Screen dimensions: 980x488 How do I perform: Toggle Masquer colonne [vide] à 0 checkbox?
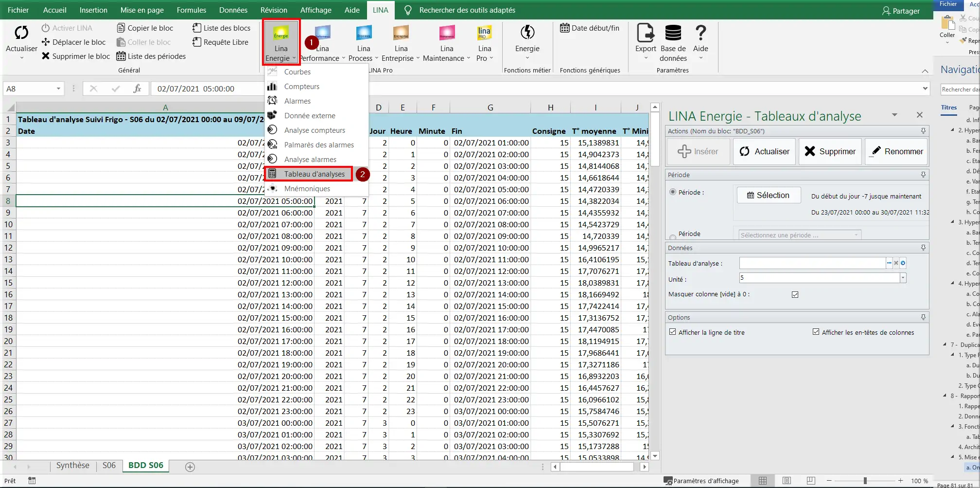[x=795, y=294]
